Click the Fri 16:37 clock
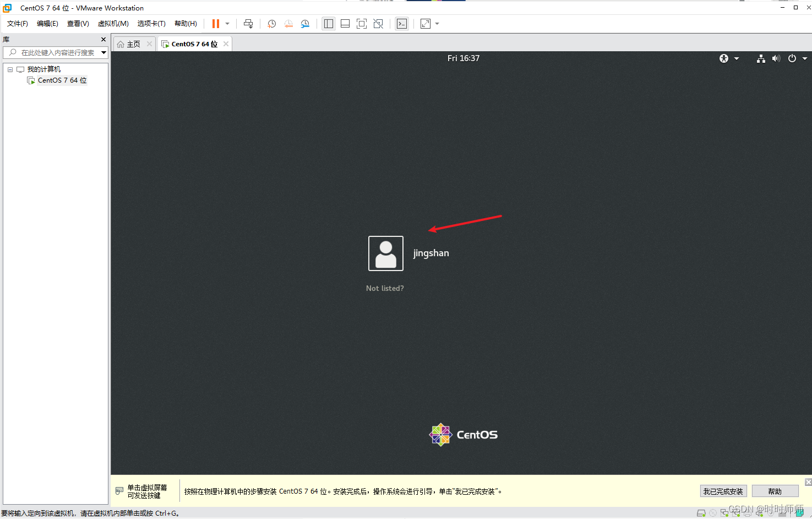Screen dimensions: 812x519 pyautogui.click(x=464, y=58)
